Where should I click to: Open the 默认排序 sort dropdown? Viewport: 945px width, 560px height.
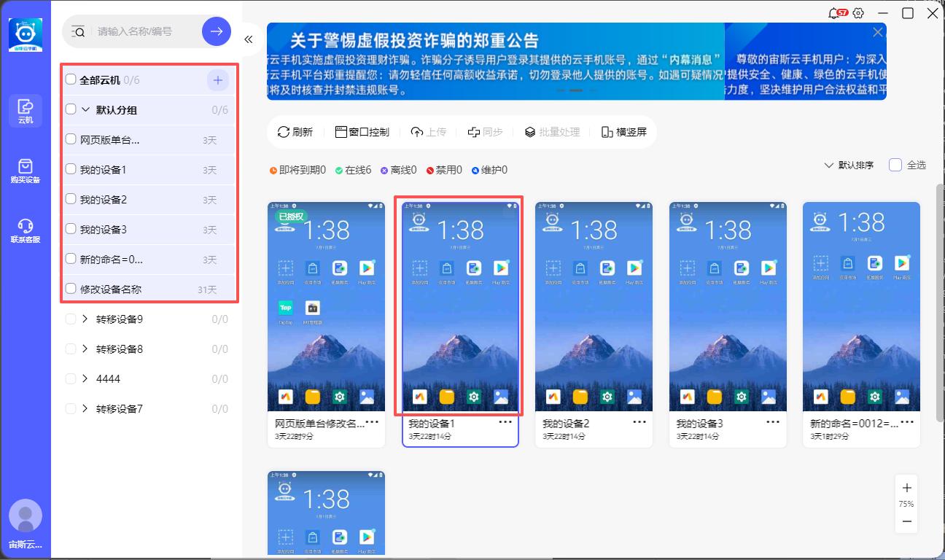point(849,166)
